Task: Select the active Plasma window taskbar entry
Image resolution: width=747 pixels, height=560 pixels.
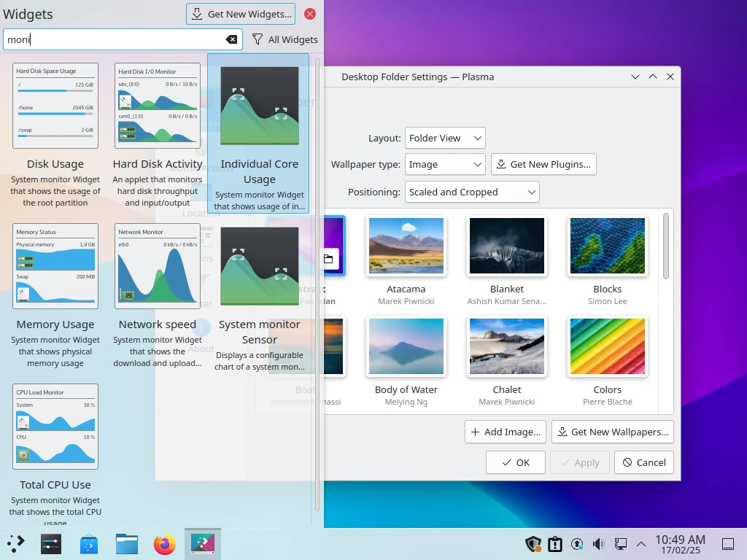Action: pos(203,544)
